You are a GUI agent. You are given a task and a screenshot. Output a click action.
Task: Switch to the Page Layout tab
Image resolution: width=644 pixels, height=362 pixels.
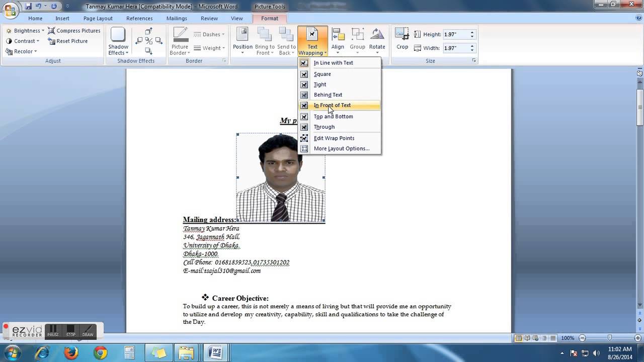point(98,18)
